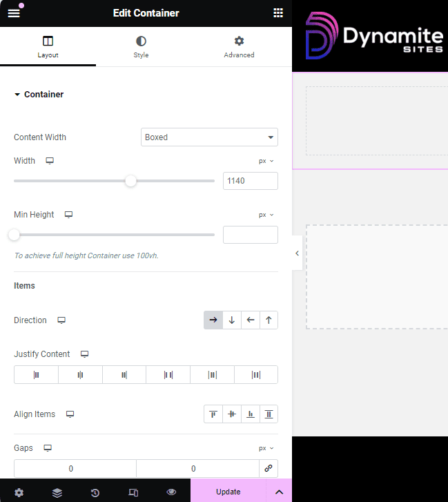Click the Preview Changes eye icon
The height and width of the screenshot is (502, 448).
171,492
